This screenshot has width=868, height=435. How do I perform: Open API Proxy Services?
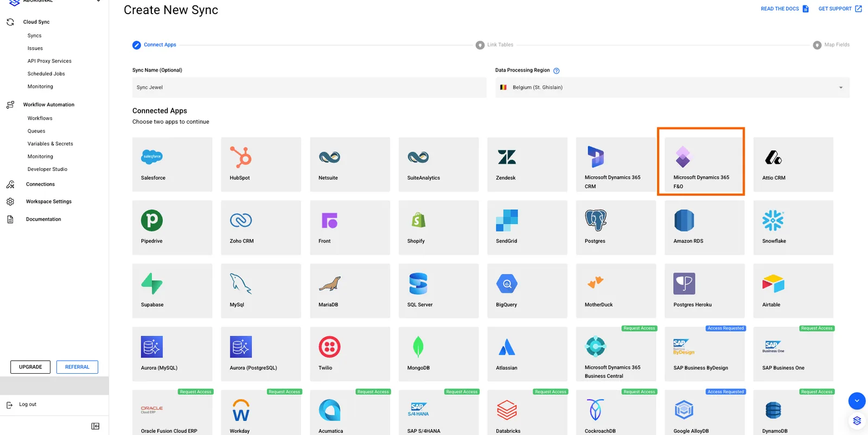point(49,61)
